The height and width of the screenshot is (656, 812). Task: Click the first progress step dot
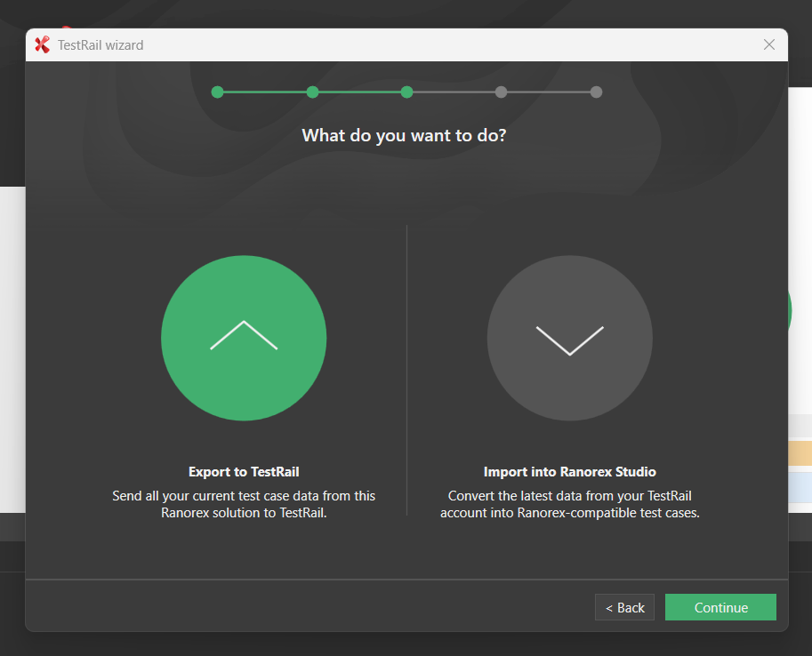click(x=218, y=92)
